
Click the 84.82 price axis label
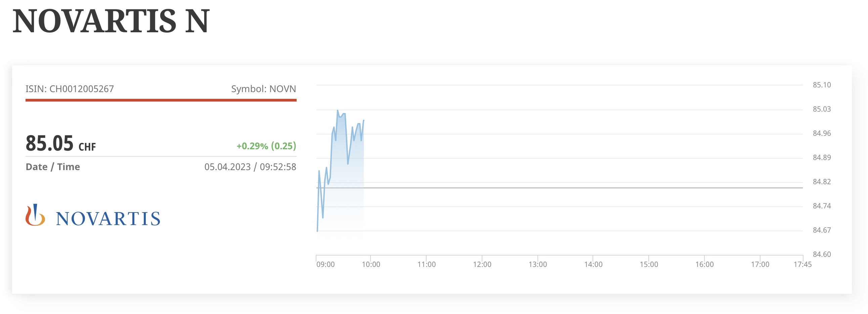(x=822, y=182)
